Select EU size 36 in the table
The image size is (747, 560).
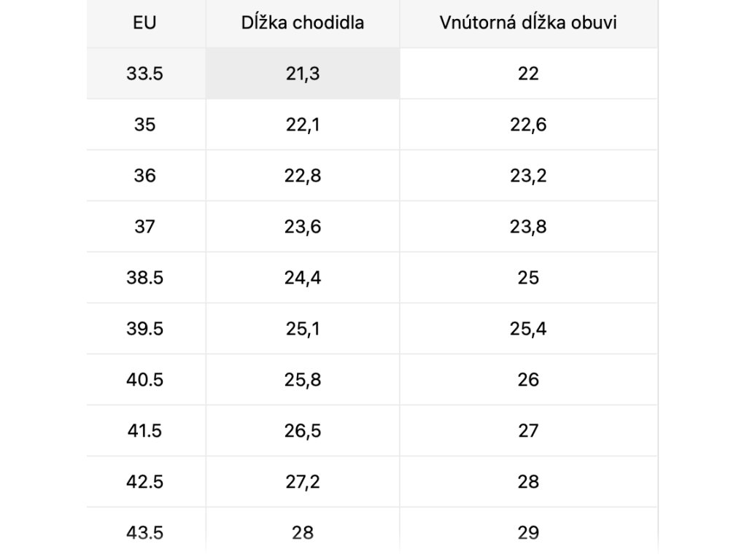tap(144, 176)
